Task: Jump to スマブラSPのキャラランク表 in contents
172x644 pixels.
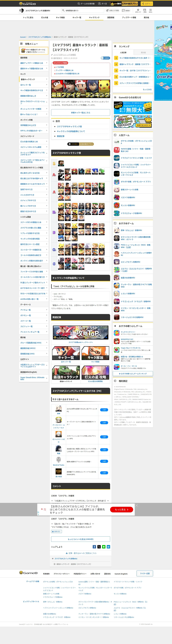Action: point(69,127)
